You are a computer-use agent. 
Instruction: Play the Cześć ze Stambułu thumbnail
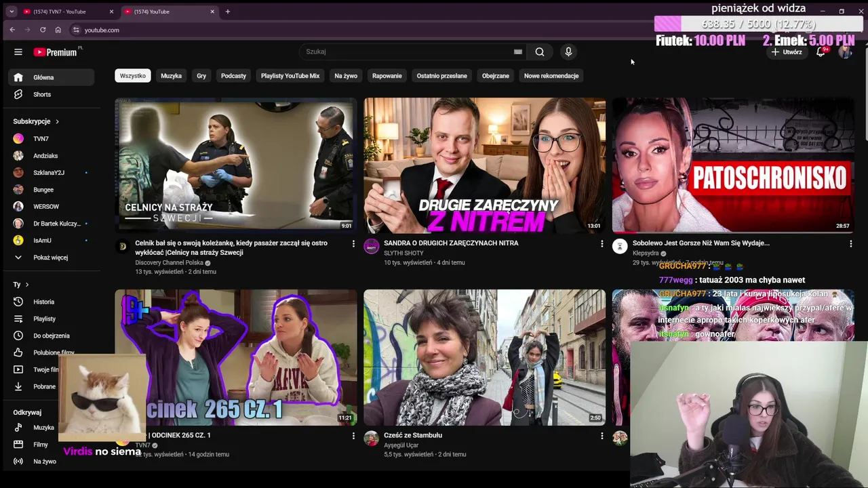click(x=484, y=358)
